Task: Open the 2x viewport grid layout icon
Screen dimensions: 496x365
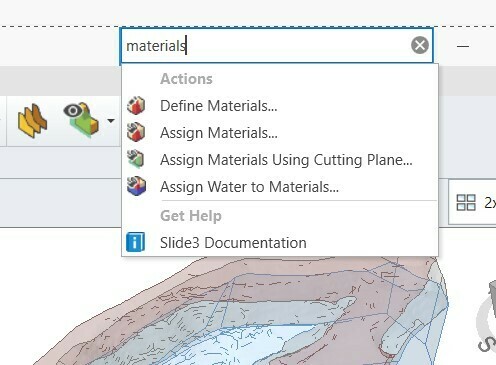Action: (x=466, y=202)
